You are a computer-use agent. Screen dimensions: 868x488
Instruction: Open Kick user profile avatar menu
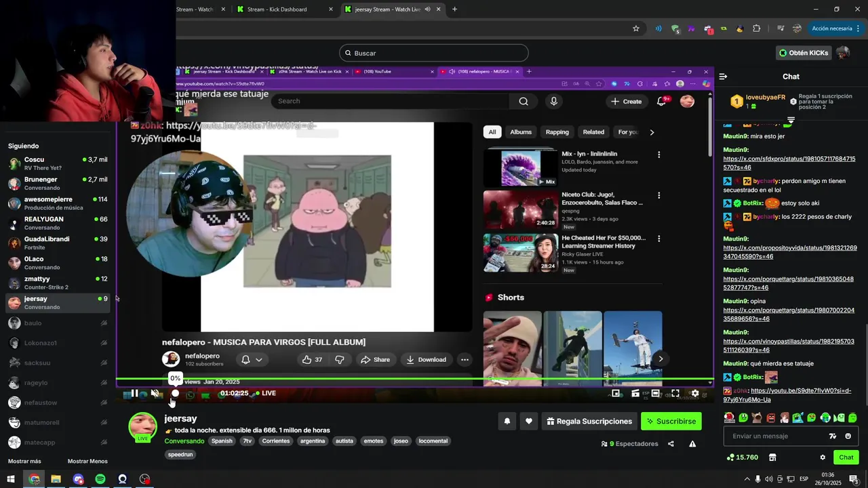click(843, 53)
